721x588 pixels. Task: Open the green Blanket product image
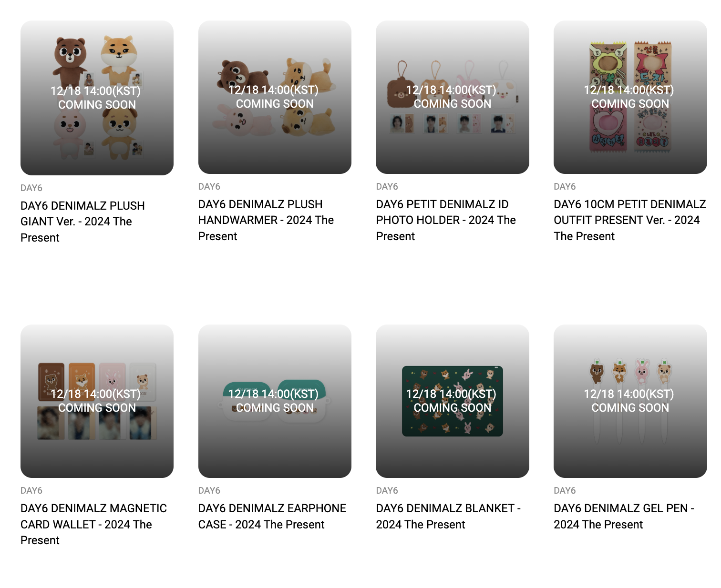453,401
